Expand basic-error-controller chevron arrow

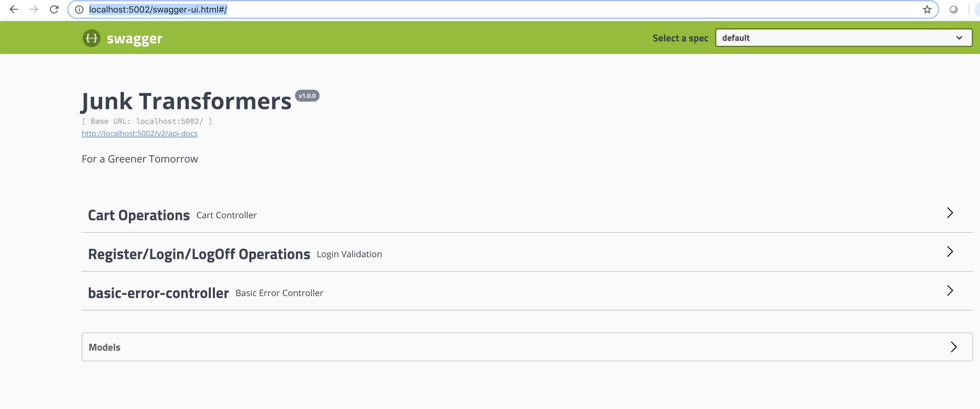(x=950, y=290)
